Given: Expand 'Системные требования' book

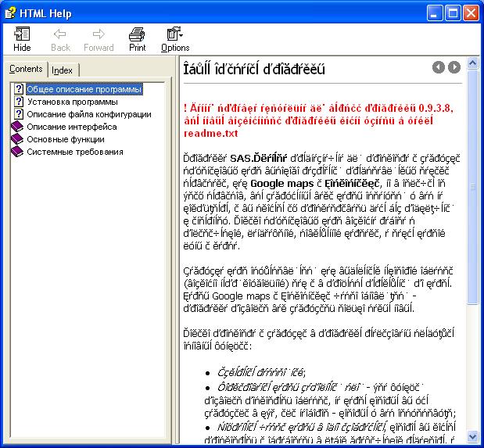Looking at the screenshot, I should click(75, 152).
